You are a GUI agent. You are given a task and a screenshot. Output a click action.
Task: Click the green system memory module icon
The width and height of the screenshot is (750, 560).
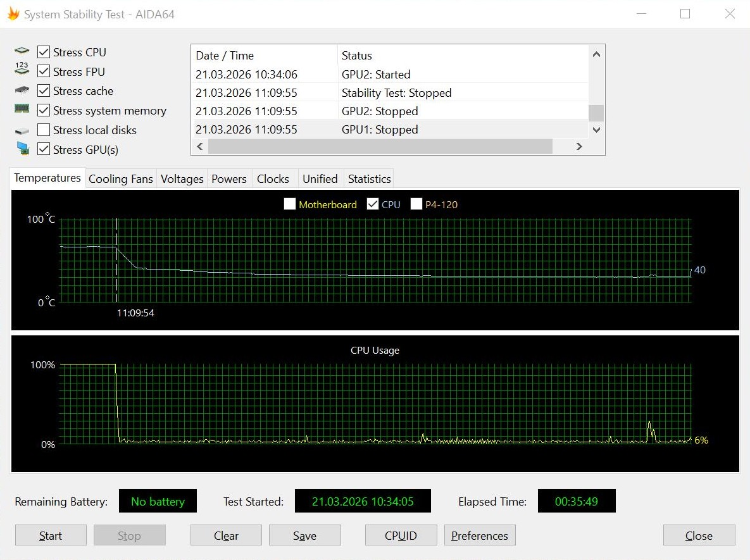pos(22,109)
